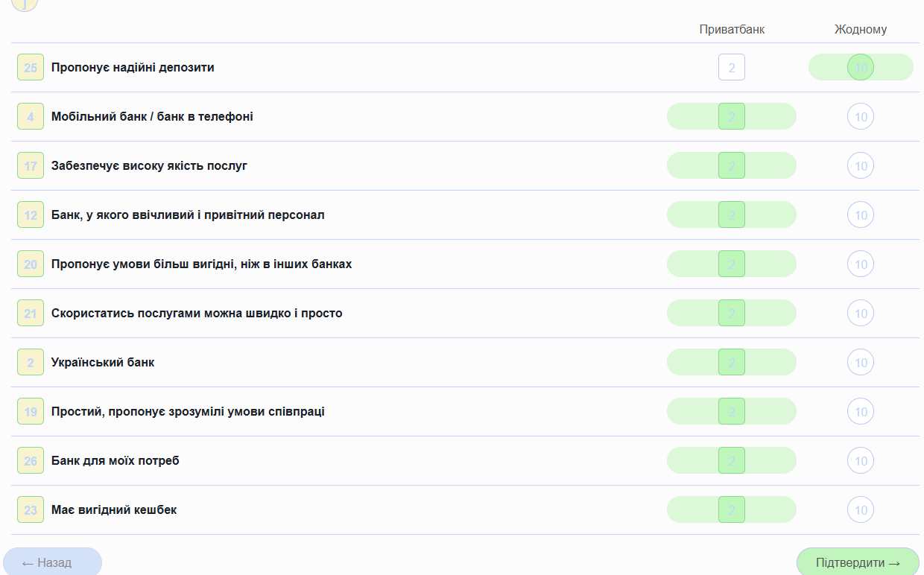Uncheck Приватбанк for 'Має вигідний кешбек'
The image size is (924, 575).
pyautogui.click(x=732, y=509)
